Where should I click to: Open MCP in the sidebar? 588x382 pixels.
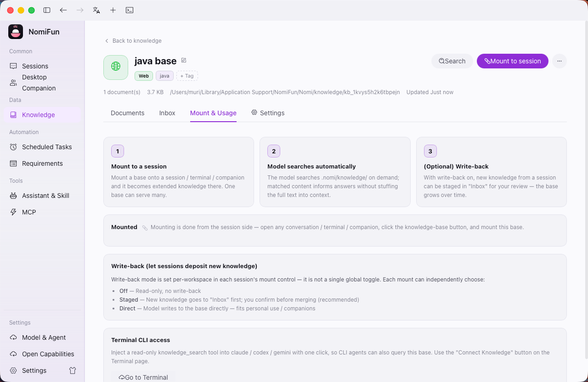pyautogui.click(x=42, y=212)
